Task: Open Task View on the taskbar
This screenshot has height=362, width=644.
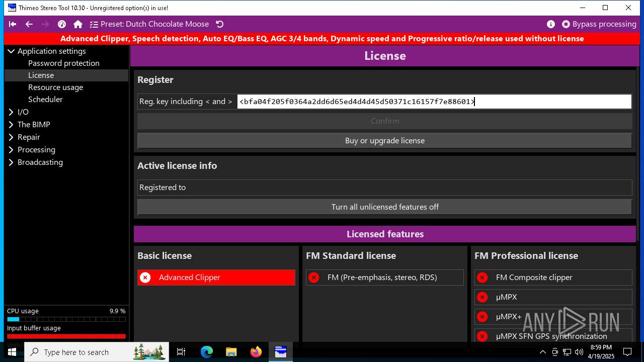Action: point(181,352)
